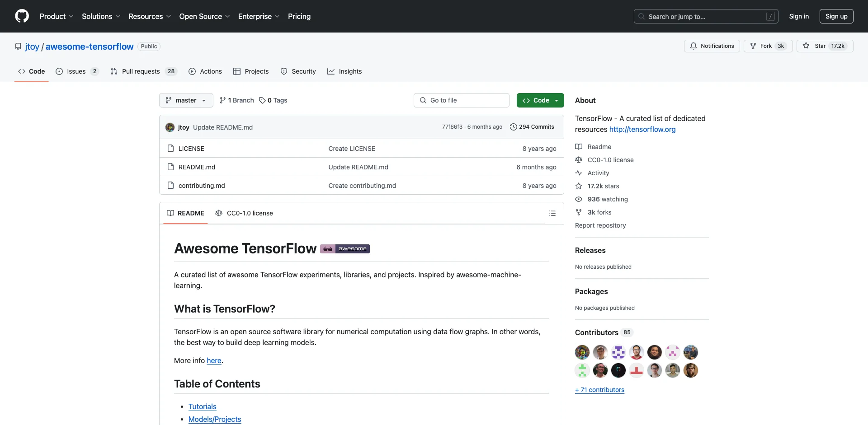
Task: Jump to Models/Projects in Table of Contents
Action: point(215,419)
